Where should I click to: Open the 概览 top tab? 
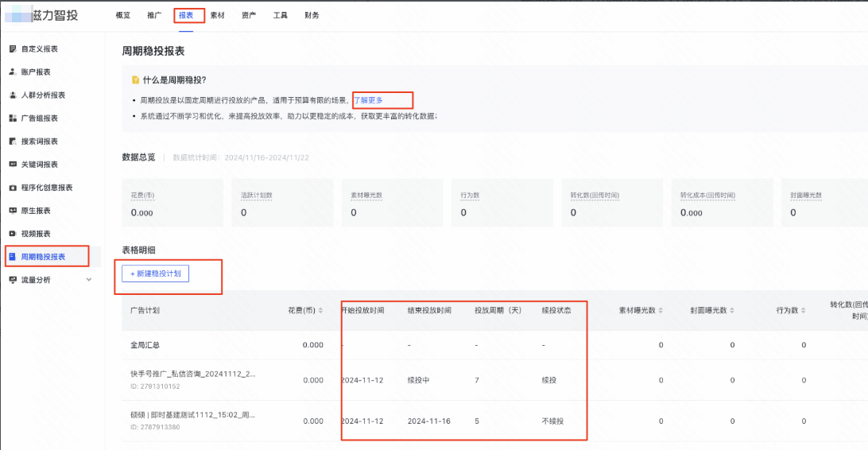click(x=123, y=15)
